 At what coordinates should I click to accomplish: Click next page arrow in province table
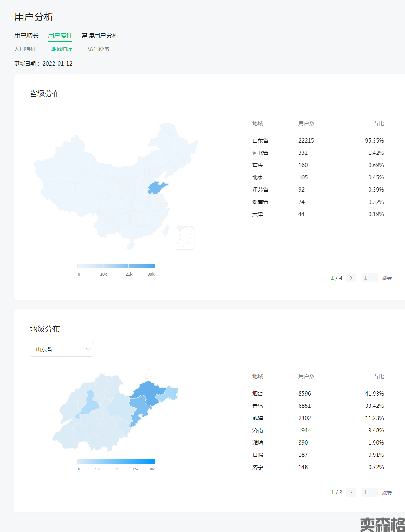click(x=351, y=278)
